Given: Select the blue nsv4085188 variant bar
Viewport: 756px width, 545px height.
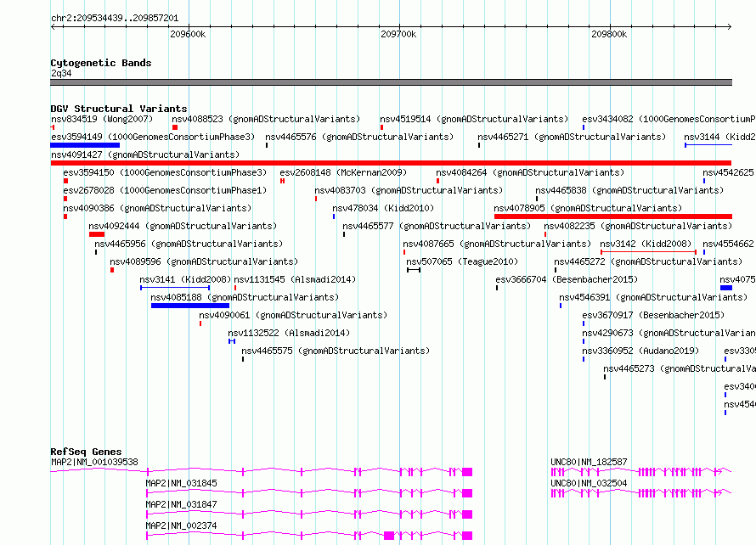Looking at the screenshot, I should tap(190, 306).
